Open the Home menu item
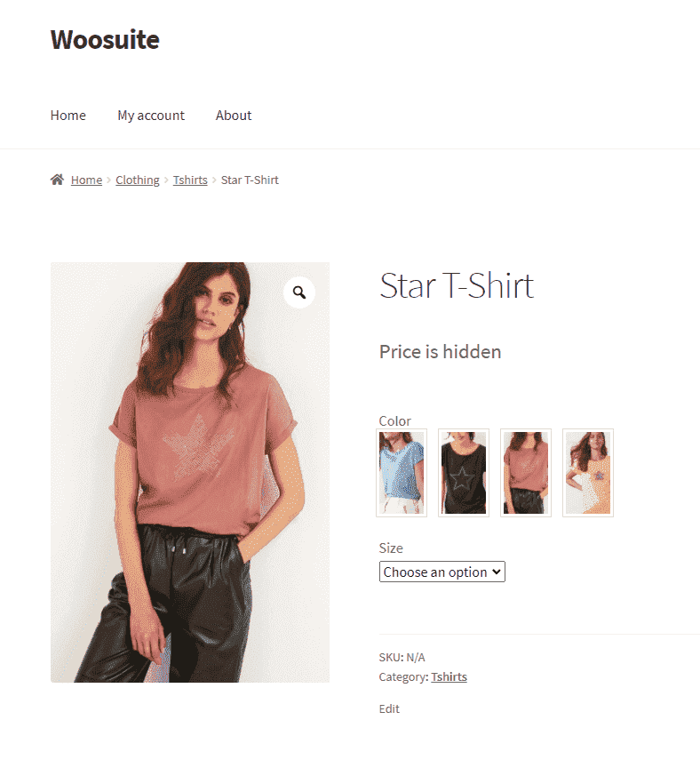This screenshot has height=760, width=700. (68, 116)
